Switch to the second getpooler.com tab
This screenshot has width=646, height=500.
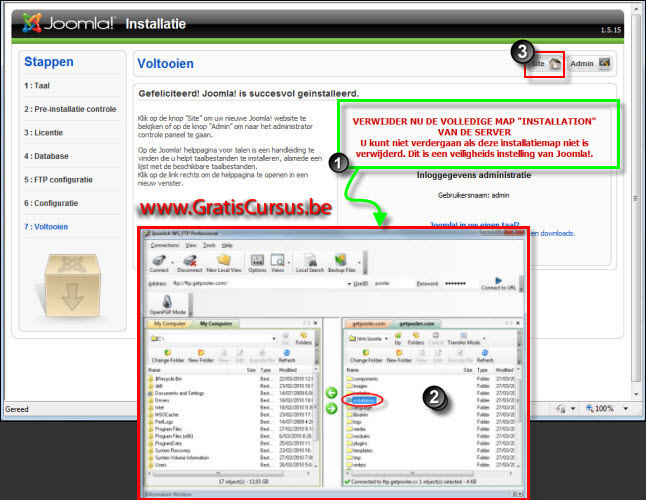pyautogui.click(x=417, y=324)
